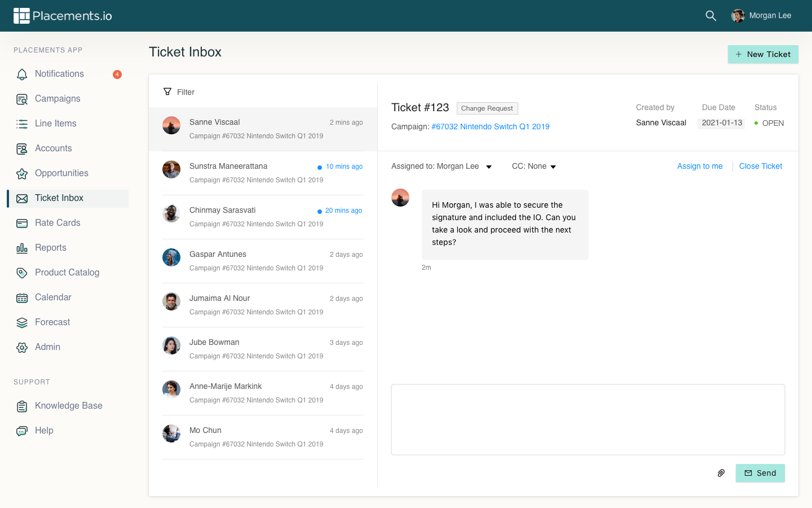Open Notifications via the bell icon
812x508 pixels.
click(x=22, y=74)
